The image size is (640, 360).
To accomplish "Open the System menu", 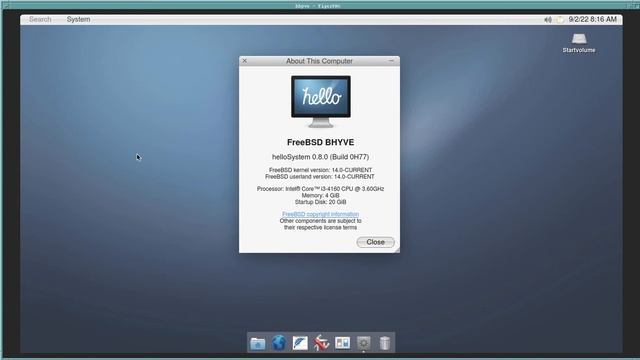I will (78, 19).
